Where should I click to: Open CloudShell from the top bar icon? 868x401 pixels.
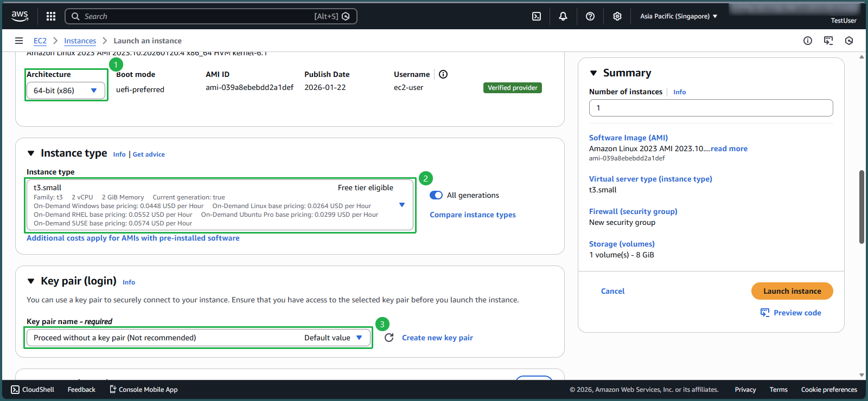pyautogui.click(x=537, y=16)
